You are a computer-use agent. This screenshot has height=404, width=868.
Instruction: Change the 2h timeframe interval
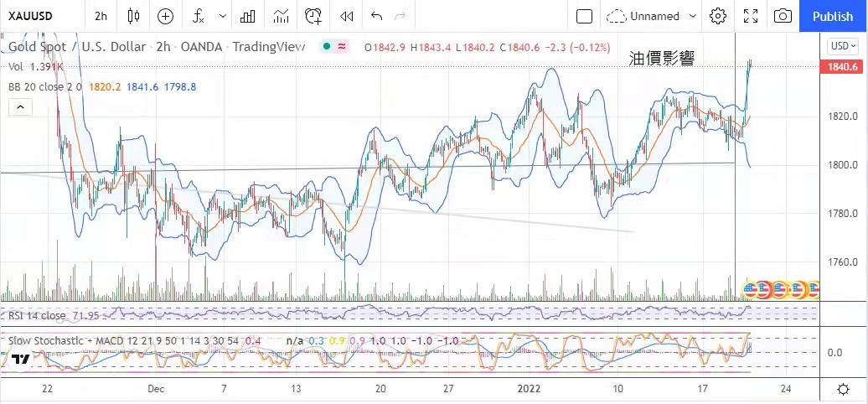[101, 16]
